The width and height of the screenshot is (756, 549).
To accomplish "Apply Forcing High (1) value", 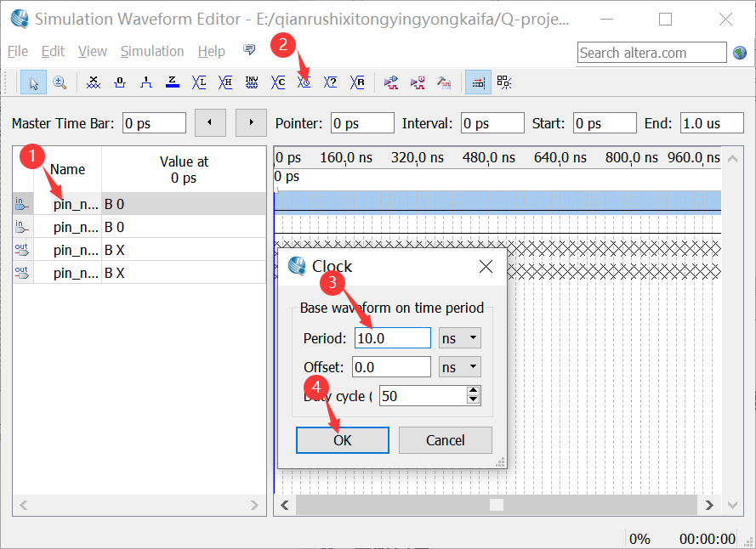I will [x=146, y=83].
